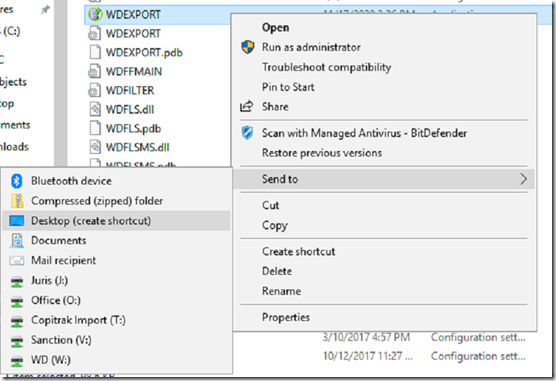Click the WDFLSMS.dll file icon

[x=95, y=147]
